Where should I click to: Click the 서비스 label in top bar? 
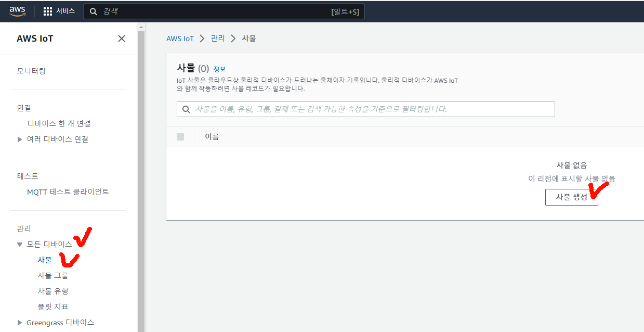65,11
